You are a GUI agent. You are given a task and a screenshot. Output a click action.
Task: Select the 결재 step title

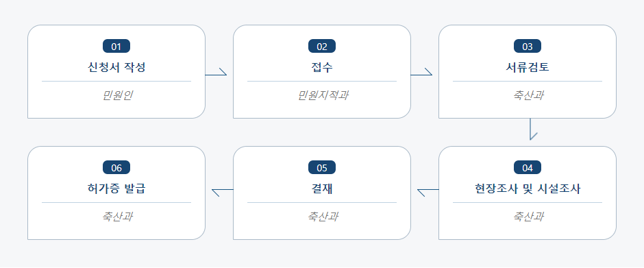pos(322,188)
